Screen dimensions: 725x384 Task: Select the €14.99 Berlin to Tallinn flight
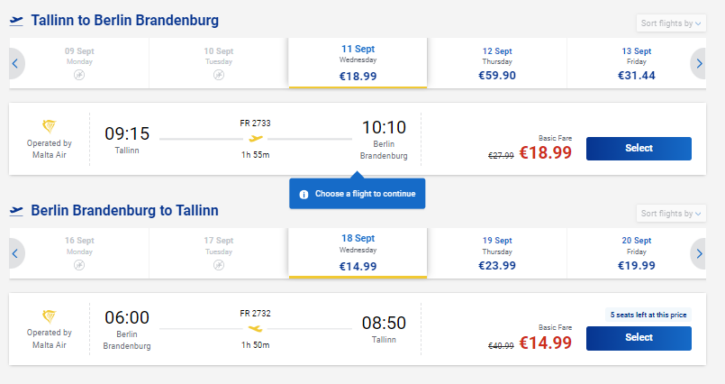639,338
